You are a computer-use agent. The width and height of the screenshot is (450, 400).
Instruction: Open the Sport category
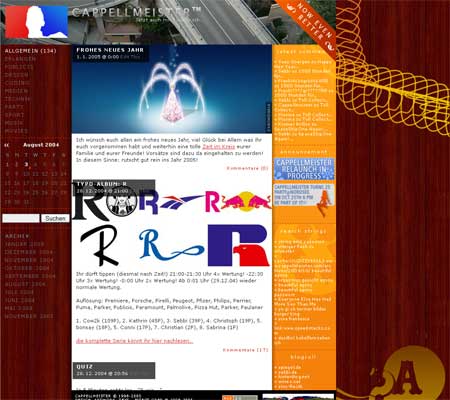[14, 115]
